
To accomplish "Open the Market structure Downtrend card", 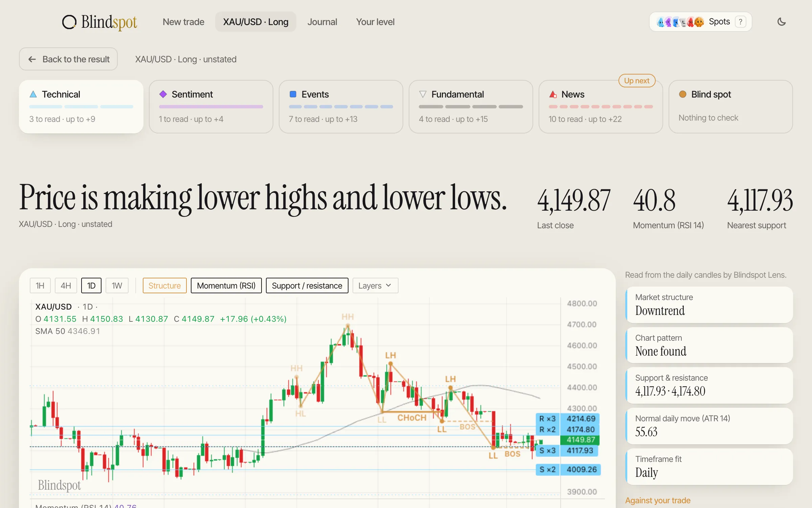I will (x=709, y=305).
